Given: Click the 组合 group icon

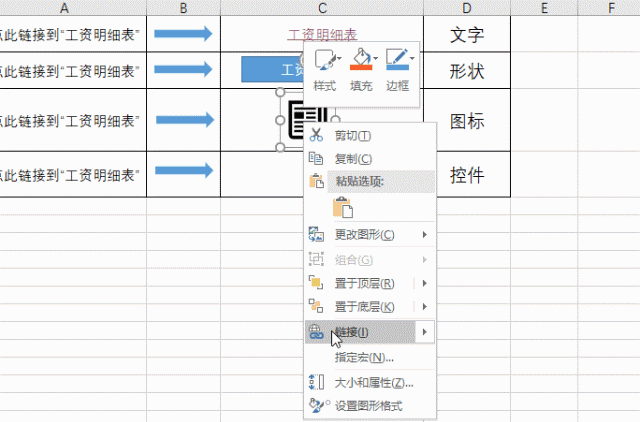Looking at the screenshot, I should (x=316, y=259).
